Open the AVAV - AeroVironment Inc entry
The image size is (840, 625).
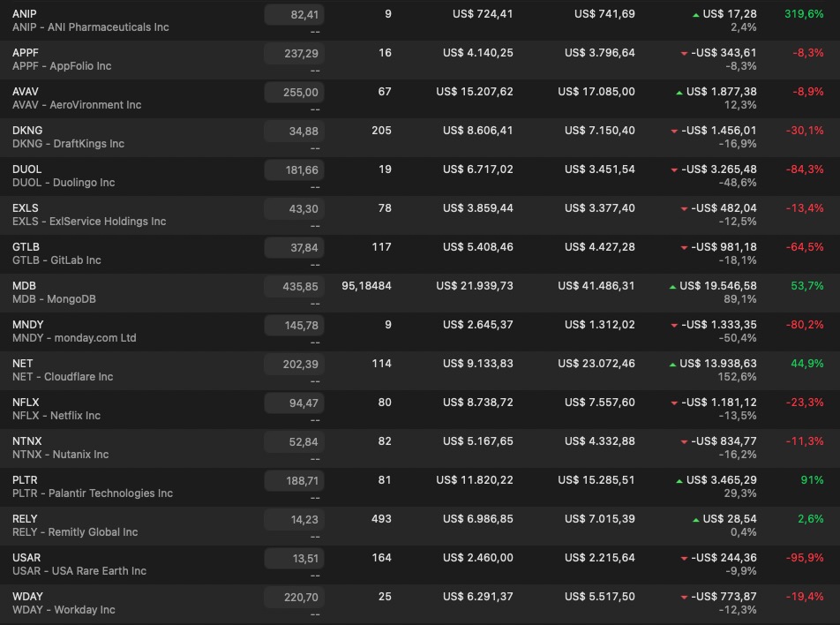(77, 105)
